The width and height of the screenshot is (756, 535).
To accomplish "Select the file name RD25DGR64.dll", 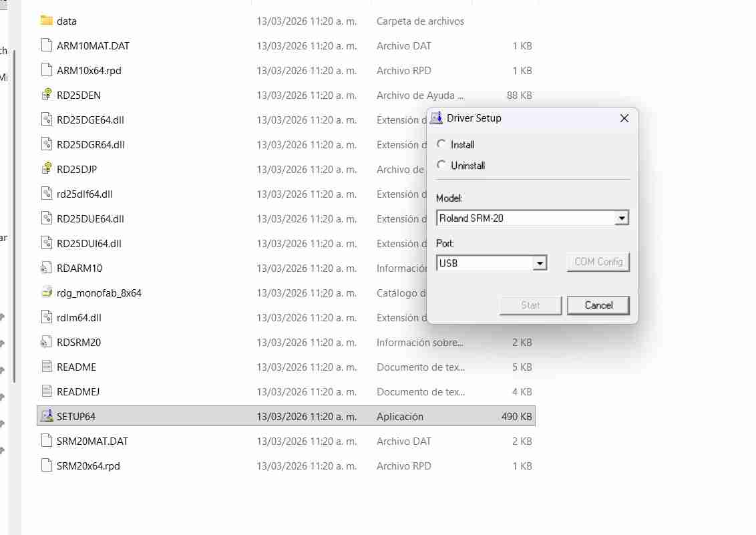I will [x=91, y=144].
